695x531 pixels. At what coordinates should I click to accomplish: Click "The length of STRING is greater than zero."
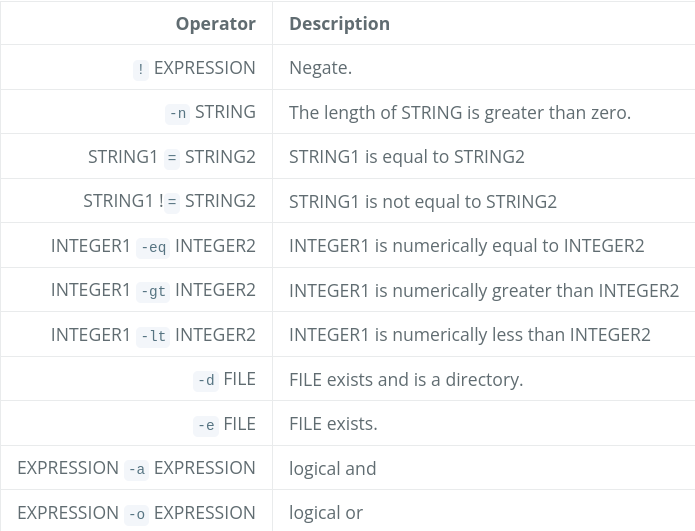[460, 113]
